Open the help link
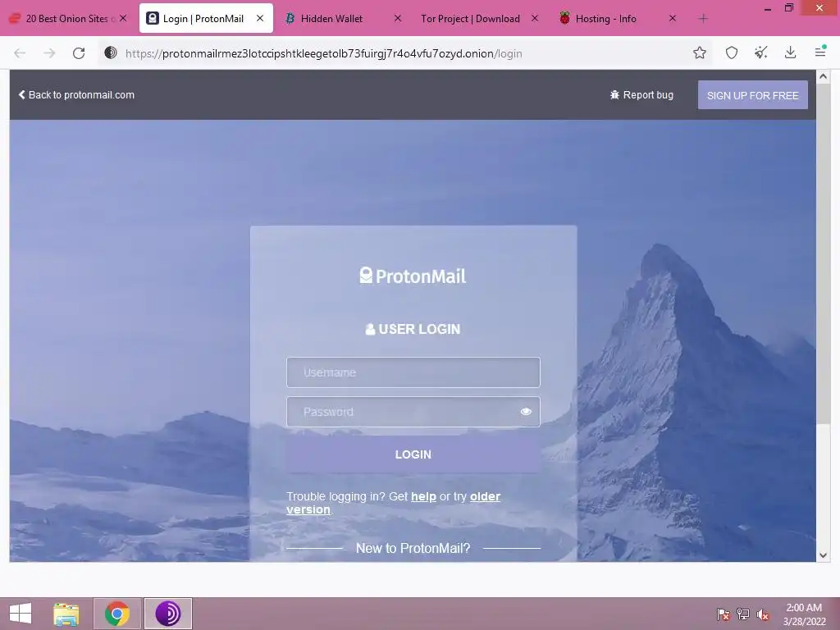840x630 pixels. coord(423,496)
